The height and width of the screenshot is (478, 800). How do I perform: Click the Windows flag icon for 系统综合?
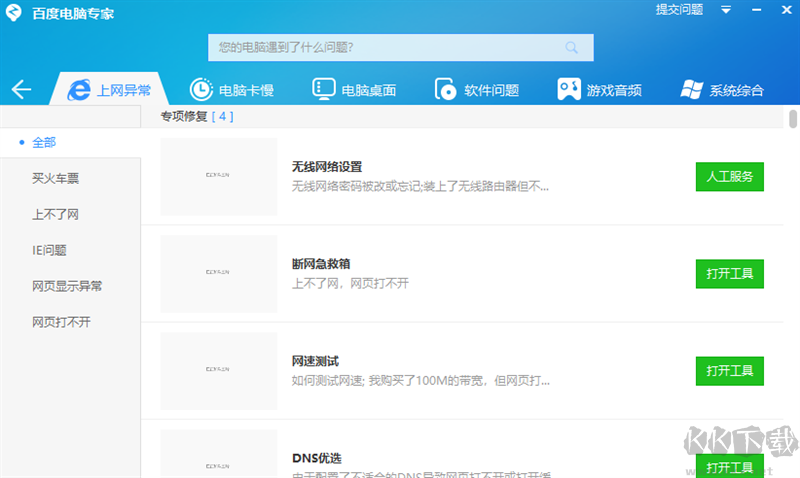click(690, 90)
